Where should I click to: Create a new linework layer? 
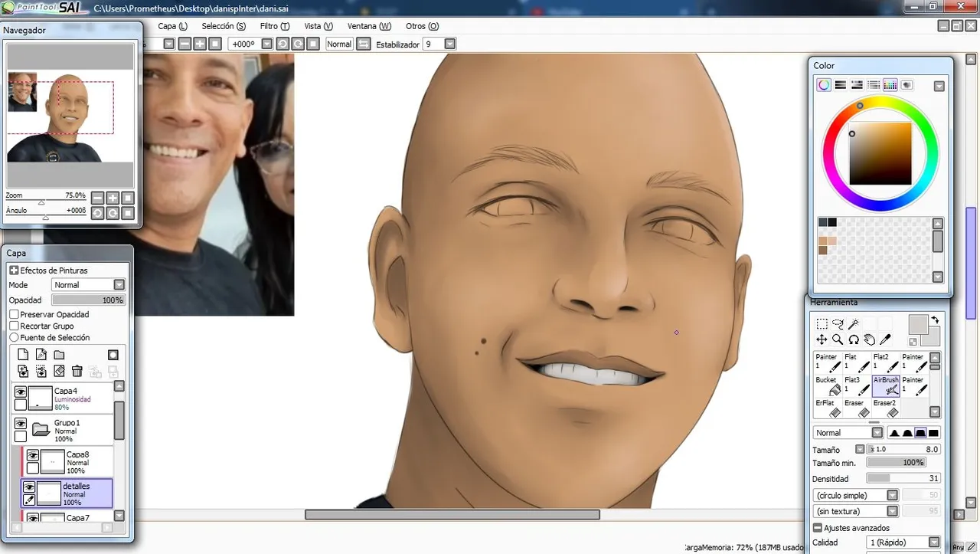41,355
